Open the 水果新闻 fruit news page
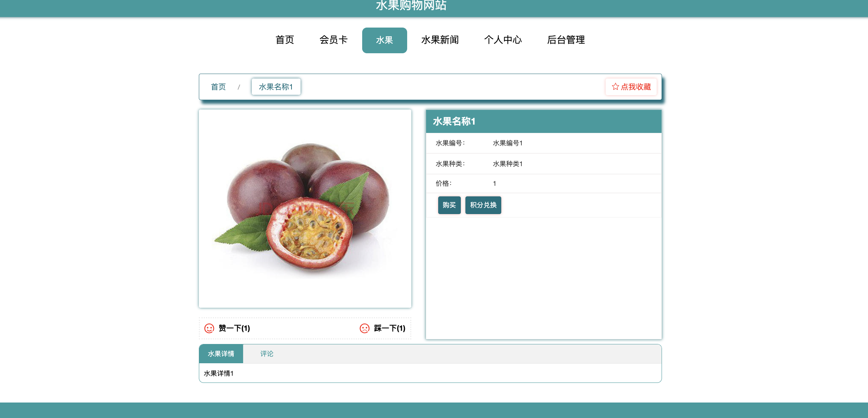This screenshot has height=418, width=868. pos(440,40)
